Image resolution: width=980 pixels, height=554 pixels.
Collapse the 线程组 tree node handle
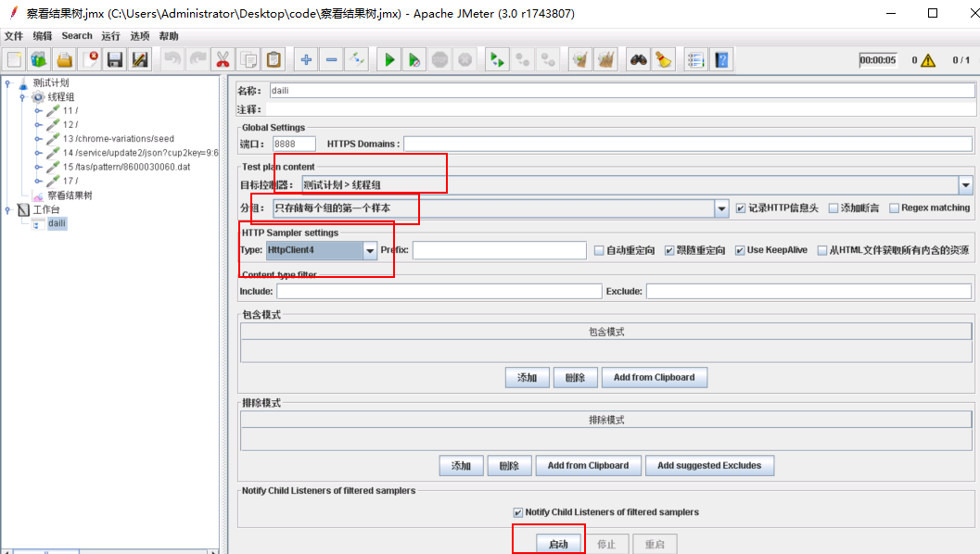pyautogui.click(x=22, y=96)
